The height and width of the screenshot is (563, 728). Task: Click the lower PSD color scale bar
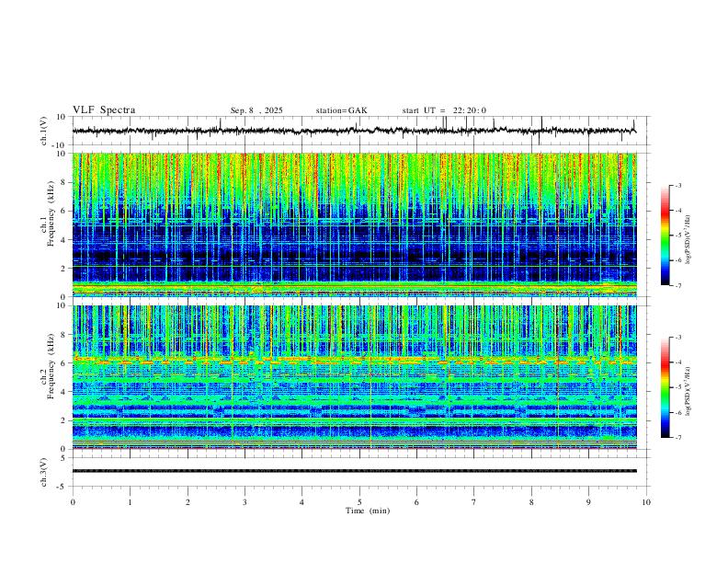[x=665, y=387]
